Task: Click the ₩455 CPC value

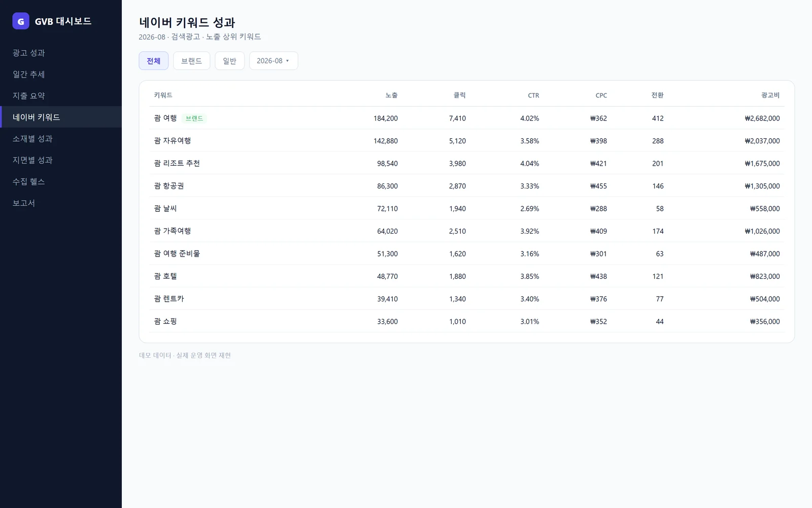Action: pyautogui.click(x=598, y=186)
